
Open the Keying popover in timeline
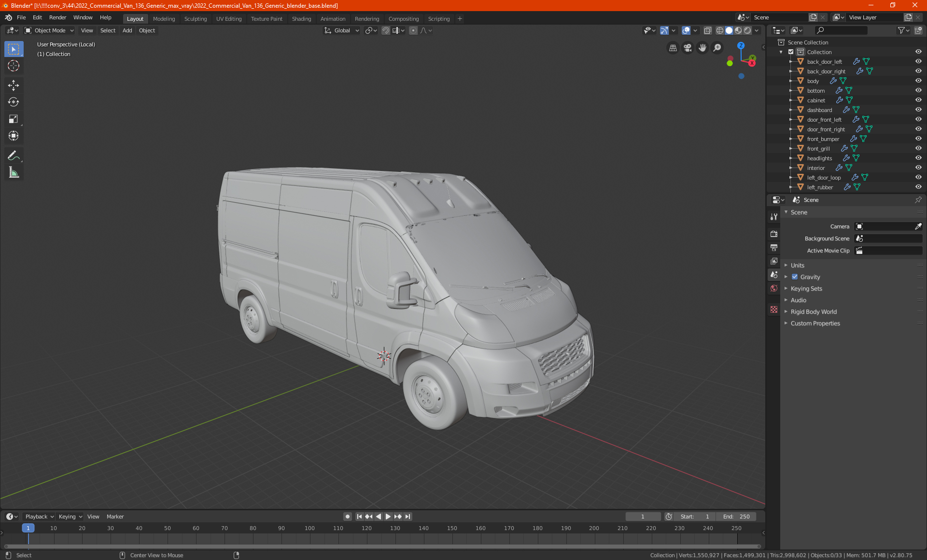click(x=70, y=517)
